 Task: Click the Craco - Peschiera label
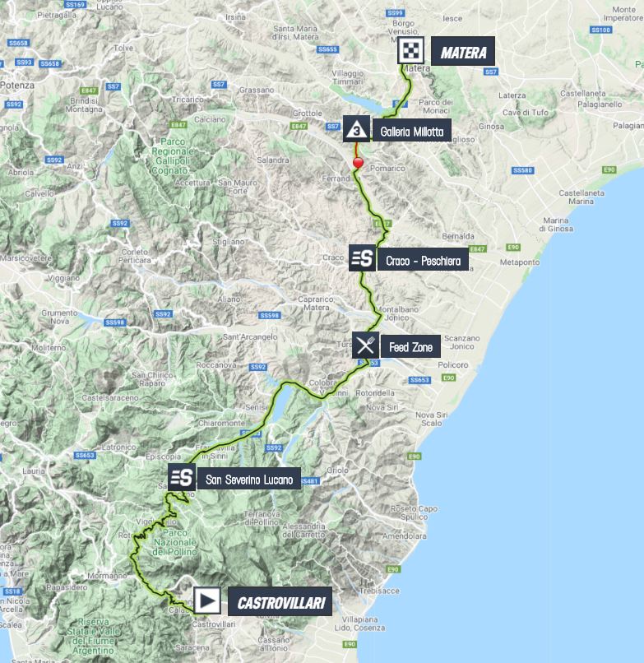pyautogui.click(x=424, y=260)
